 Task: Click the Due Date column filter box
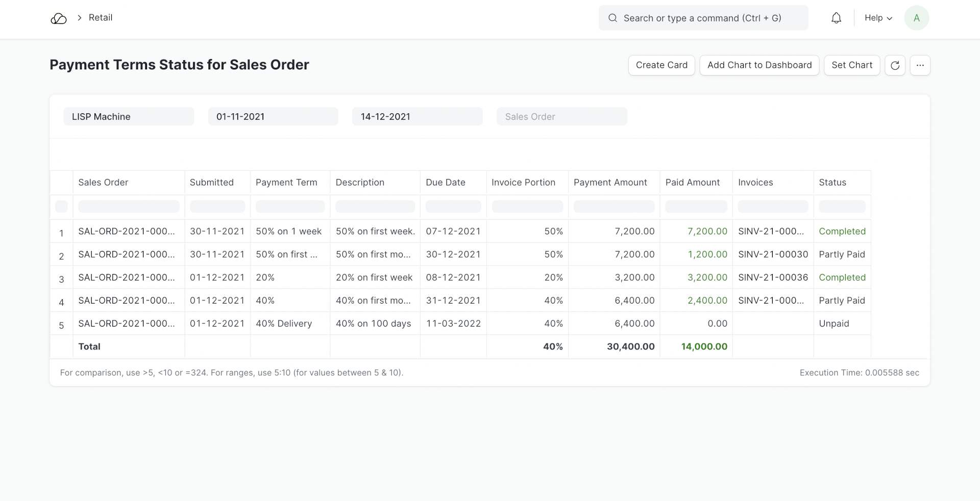coord(453,207)
